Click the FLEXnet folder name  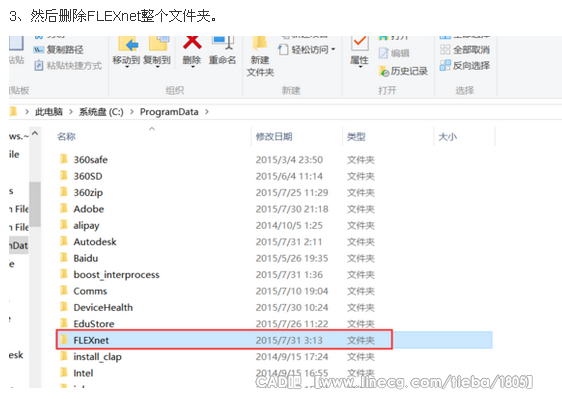click(x=91, y=340)
